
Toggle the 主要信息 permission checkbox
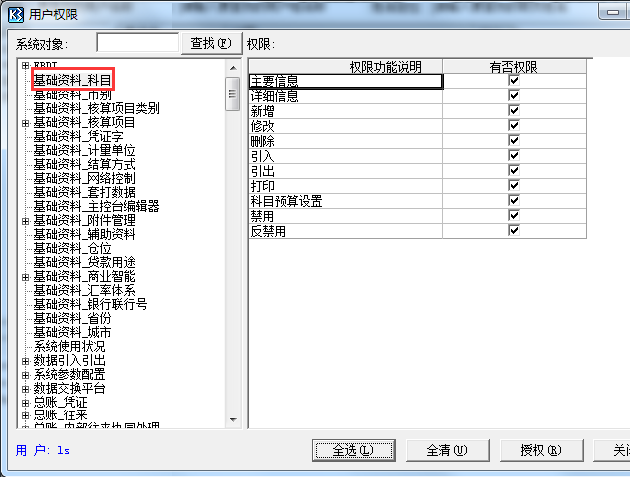(514, 81)
